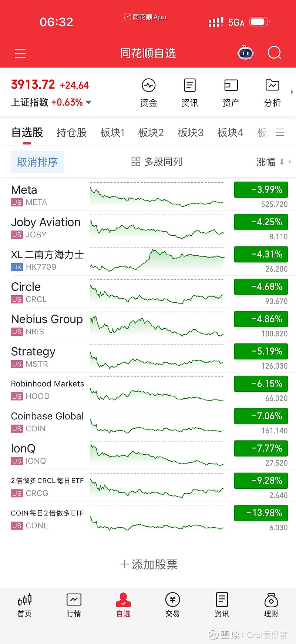Toggle 多股同列 multi-stock grid view
Viewport: 296px width, 644px height.
157,162
